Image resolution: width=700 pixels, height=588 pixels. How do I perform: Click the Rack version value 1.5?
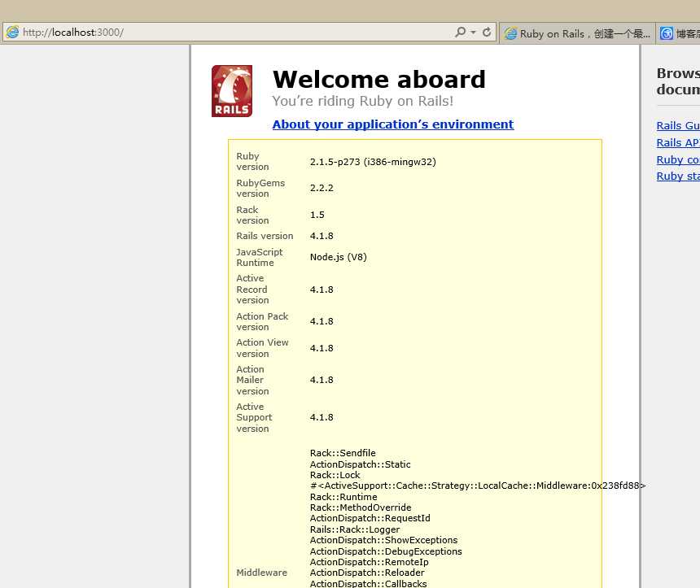(317, 215)
